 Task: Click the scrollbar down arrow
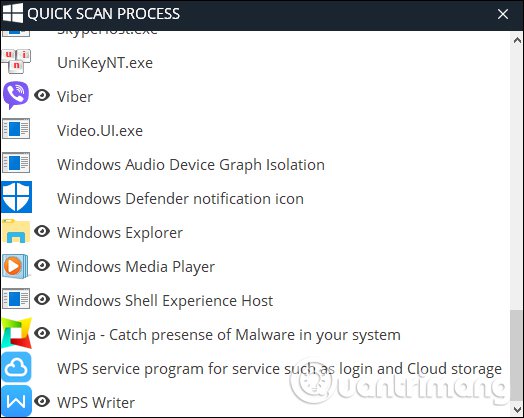(517, 410)
